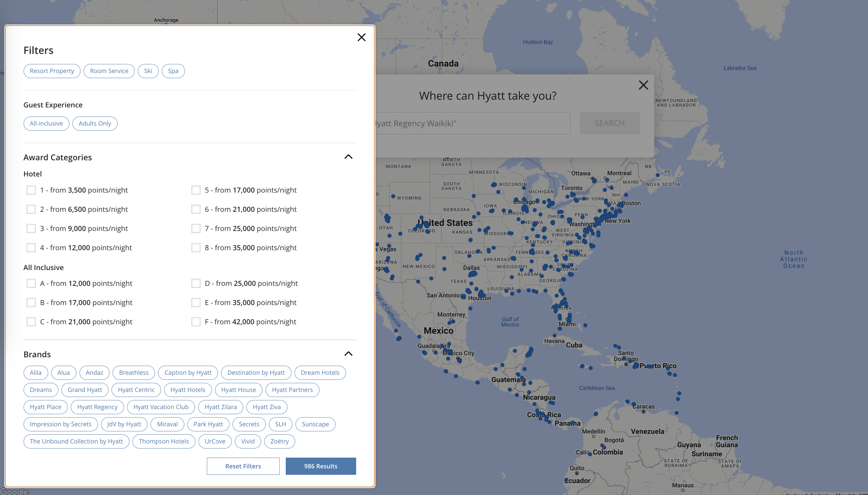Collapse the Award Categories section
This screenshot has height=495, width=868.
(348, 157)
